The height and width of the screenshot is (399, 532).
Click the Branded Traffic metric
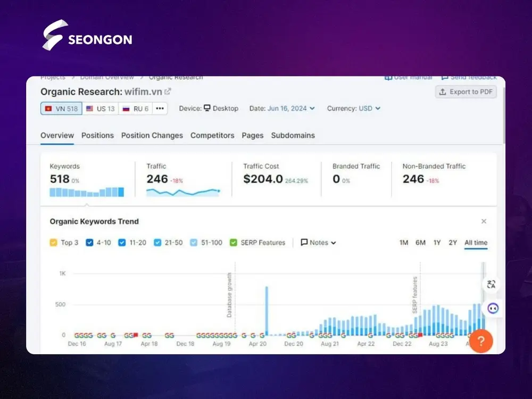356,173
